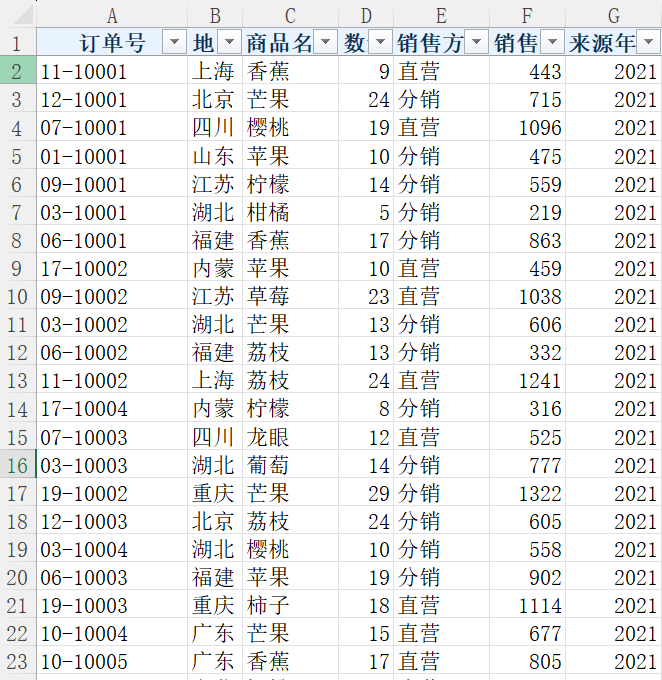Click the filter arrow in column D header cell
This screenshot has height=680, width=662.
pos(380,42)
